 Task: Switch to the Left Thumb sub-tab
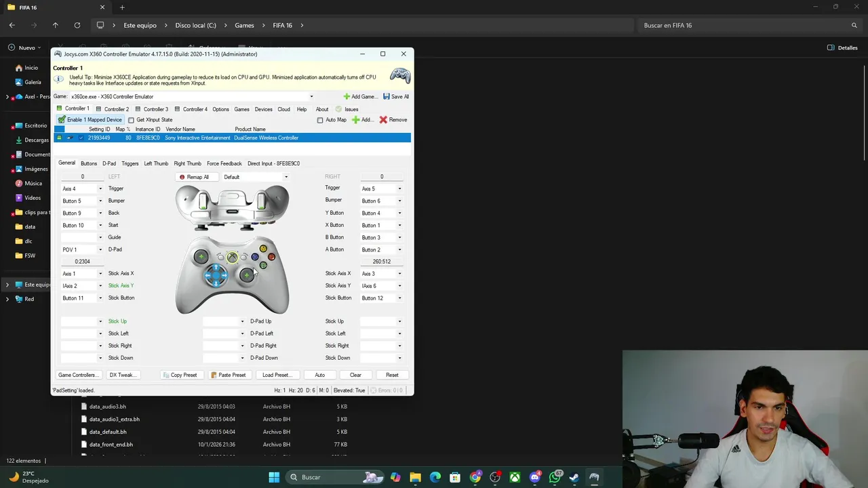(x=156, y=163)
